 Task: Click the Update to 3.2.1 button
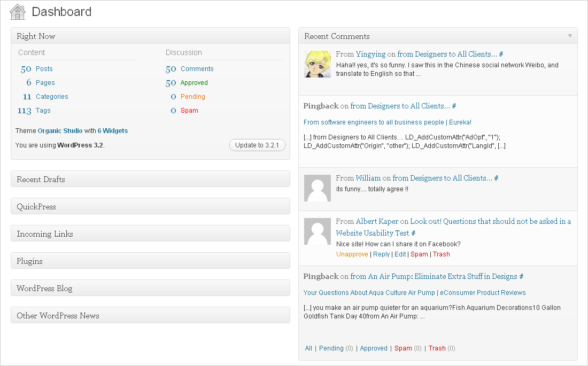[257, 145]
